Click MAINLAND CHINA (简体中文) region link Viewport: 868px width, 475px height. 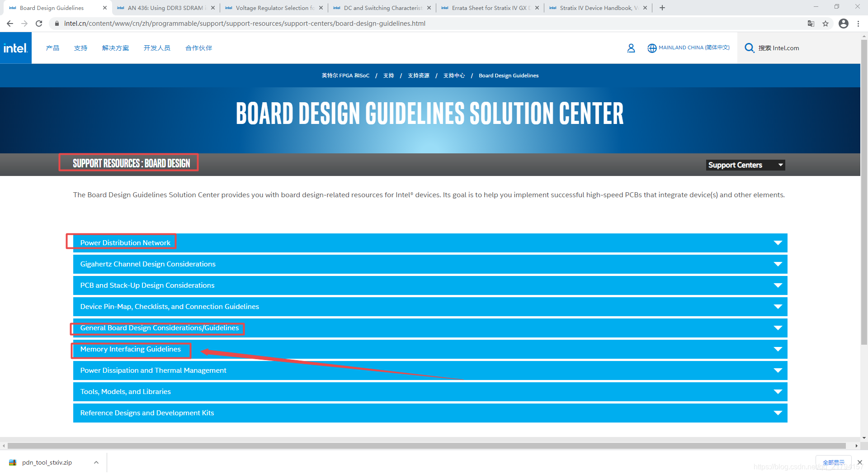pyautogui.click(x=694, y=47)
